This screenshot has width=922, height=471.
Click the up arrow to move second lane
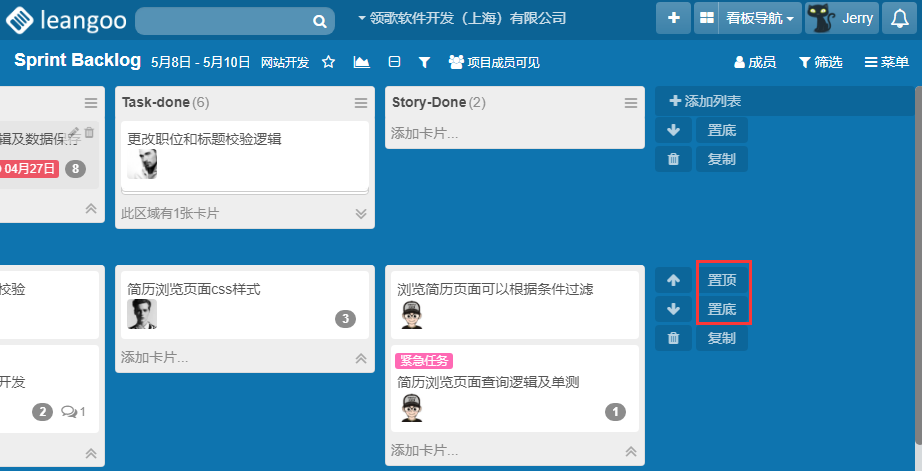(673, 280)
